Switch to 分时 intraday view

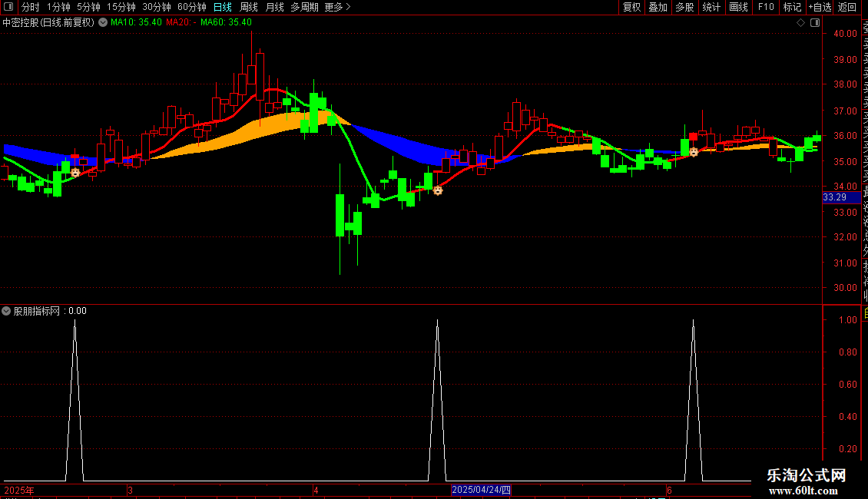tap(31, 7)
